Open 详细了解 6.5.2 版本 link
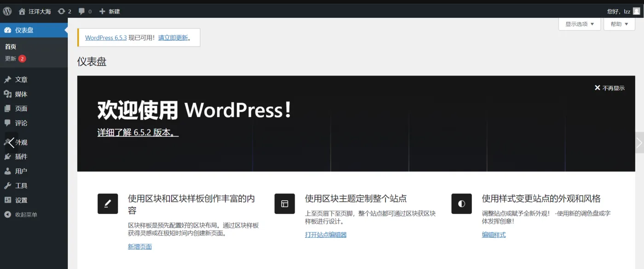Viewport: 644px width, 269px height. coord(138,132)
